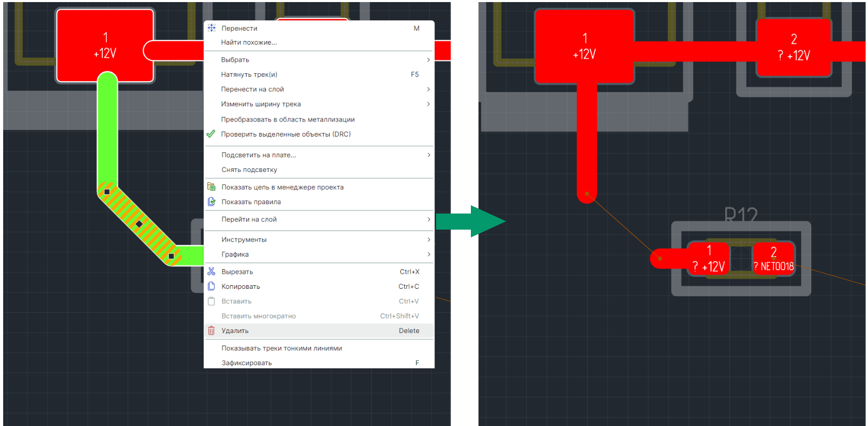
Task: Expand the Перенести на слой submenu
Action: point(428,89)
